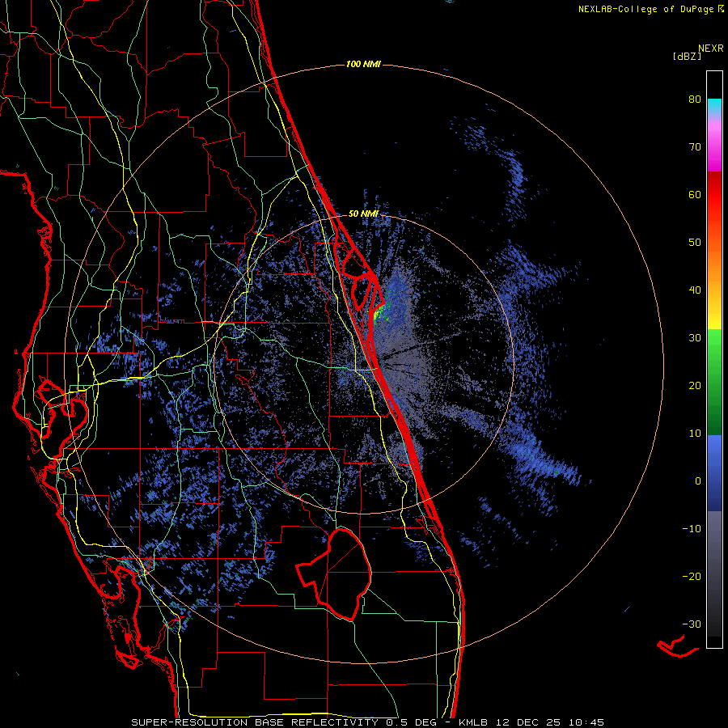
Task: Click the 20 value on the dBZ scale
Action: (695, 386)
